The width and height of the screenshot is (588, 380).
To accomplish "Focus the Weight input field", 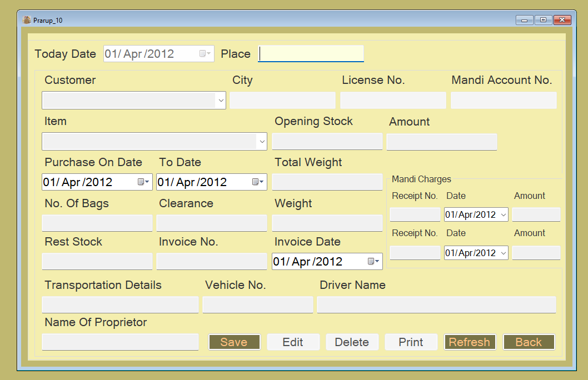I will point(327,223).
